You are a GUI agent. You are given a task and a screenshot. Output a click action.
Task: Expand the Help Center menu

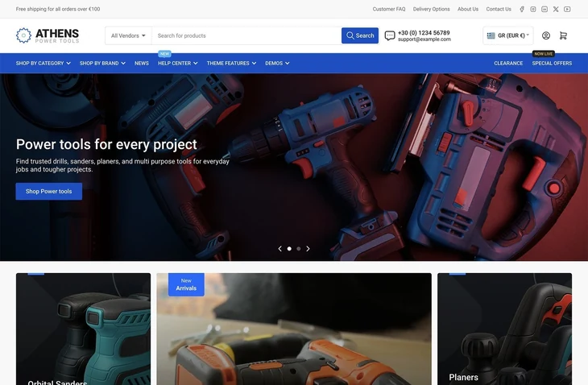pos(178,64)
